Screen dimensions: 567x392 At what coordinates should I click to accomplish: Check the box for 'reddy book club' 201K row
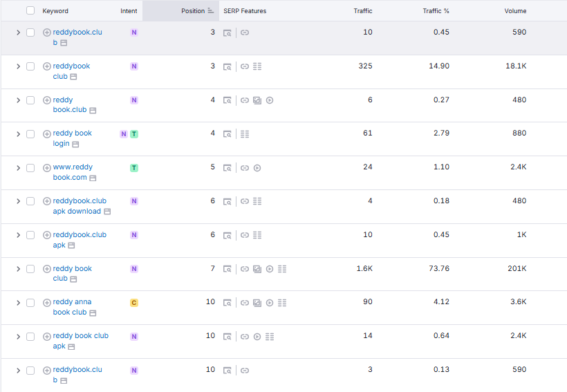(x=30, y=269)
